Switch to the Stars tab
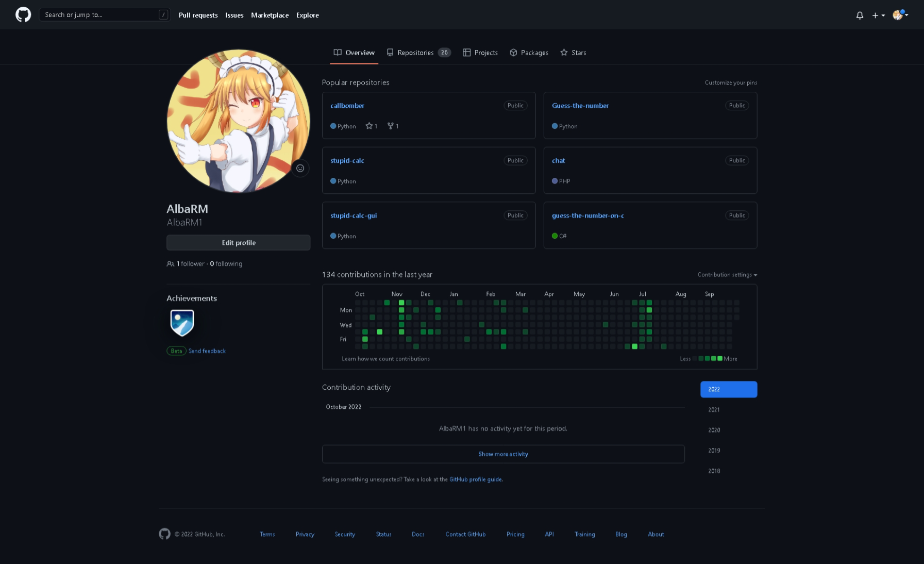The height and width of the screenshot is (564, 924). pos(573,53)
